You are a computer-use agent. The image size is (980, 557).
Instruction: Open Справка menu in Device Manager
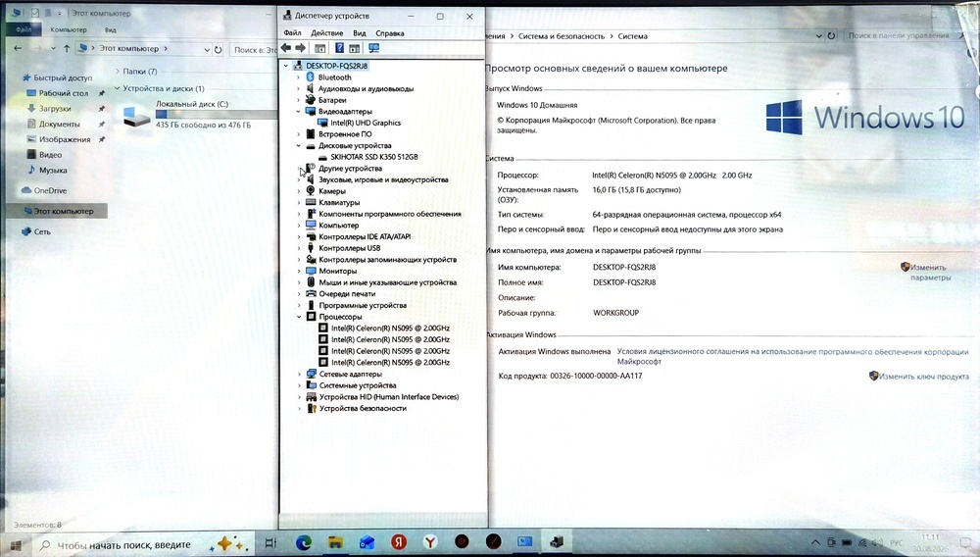[390, 33]
